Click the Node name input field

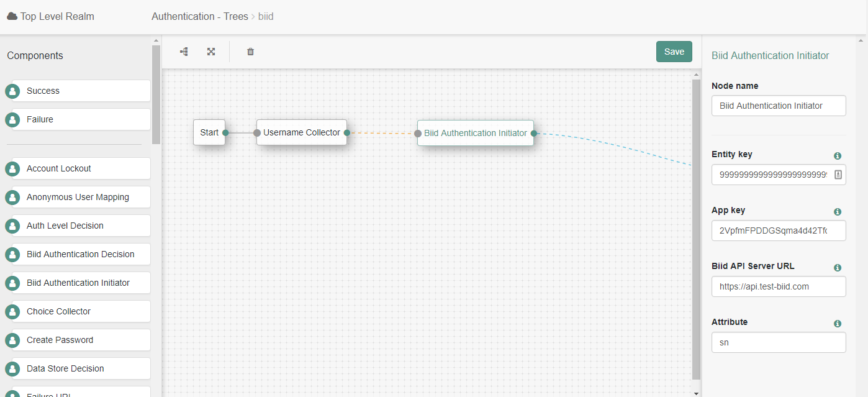(779, 106)
